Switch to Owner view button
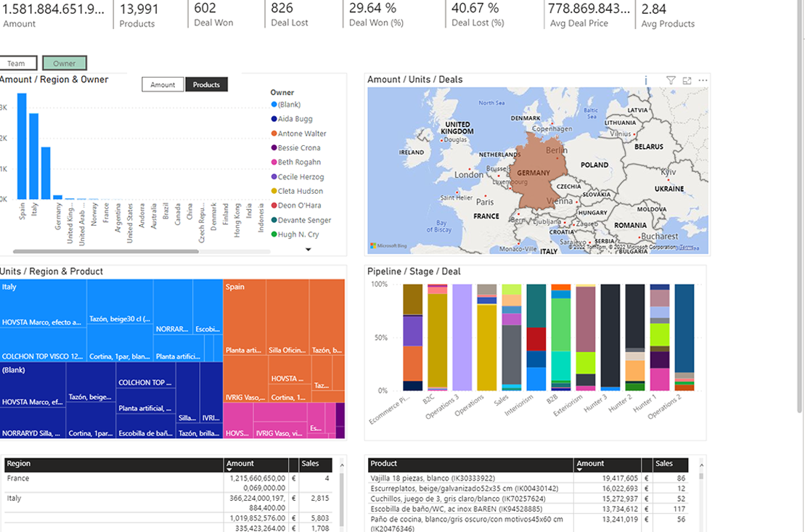 tap(64, 63)
